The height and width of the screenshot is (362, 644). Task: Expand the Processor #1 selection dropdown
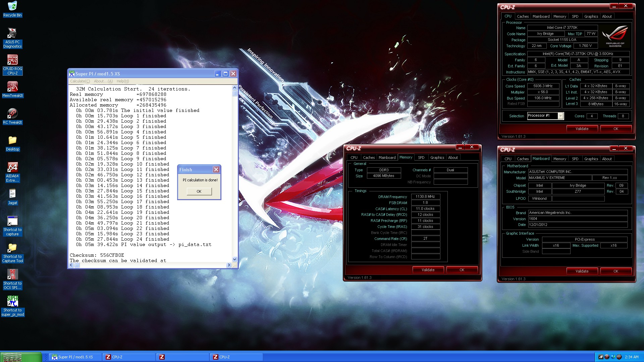point(560,116)
